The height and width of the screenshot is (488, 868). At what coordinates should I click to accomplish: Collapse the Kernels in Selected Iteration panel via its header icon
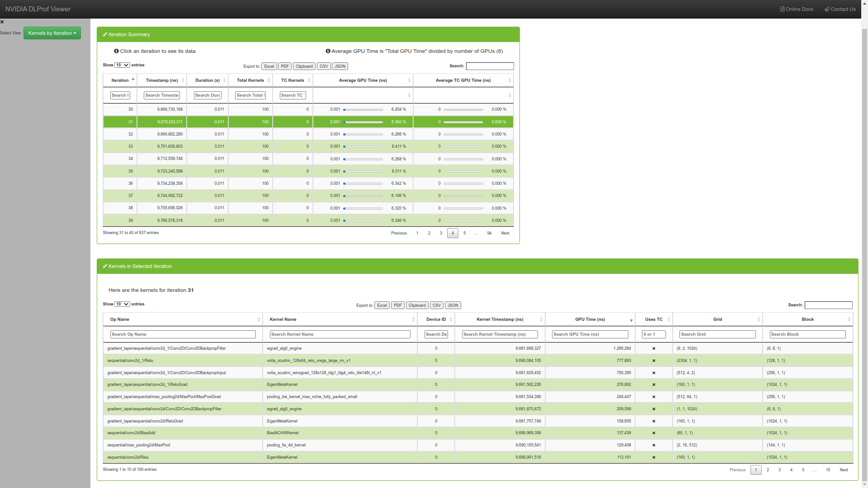pos(105,266)
